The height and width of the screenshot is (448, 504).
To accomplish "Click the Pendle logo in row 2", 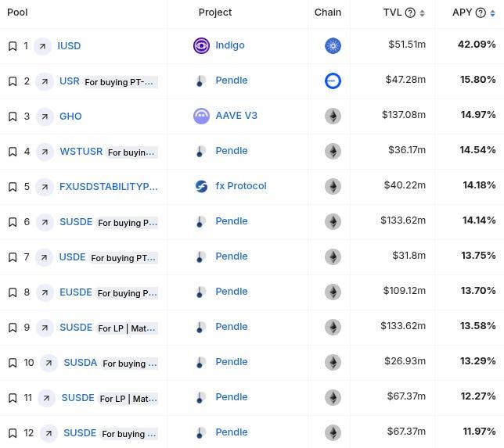I will tap(200, 81).
